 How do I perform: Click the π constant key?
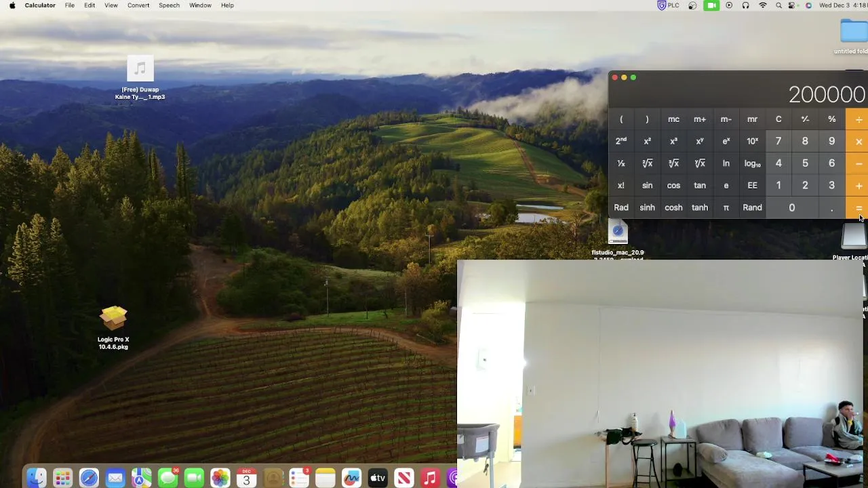726,208
